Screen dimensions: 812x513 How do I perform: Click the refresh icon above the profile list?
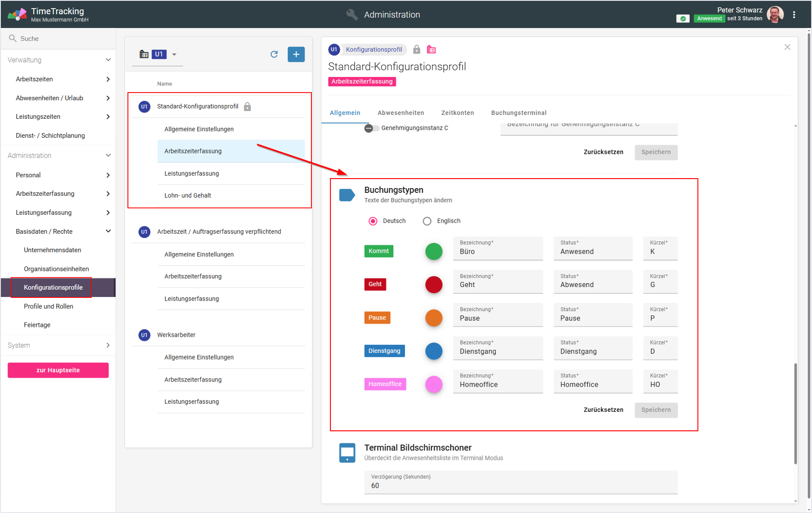coord(274,54)
